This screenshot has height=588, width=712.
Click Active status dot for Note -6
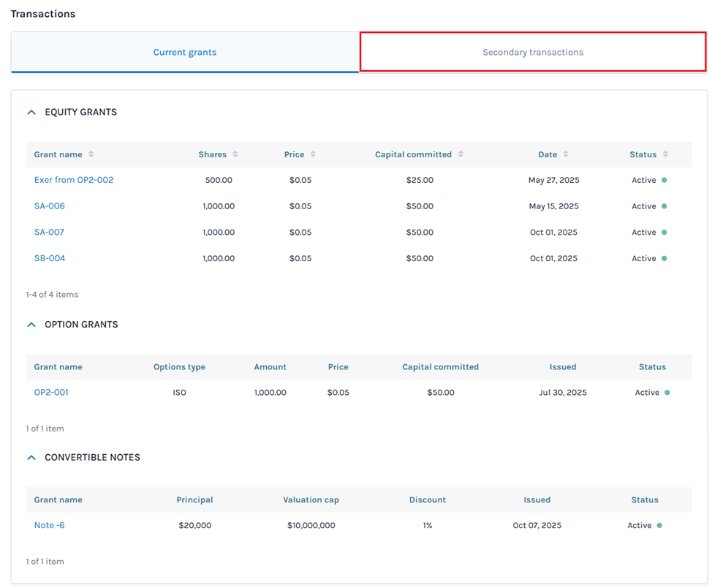pyautogui.click(x=659, y=525)
